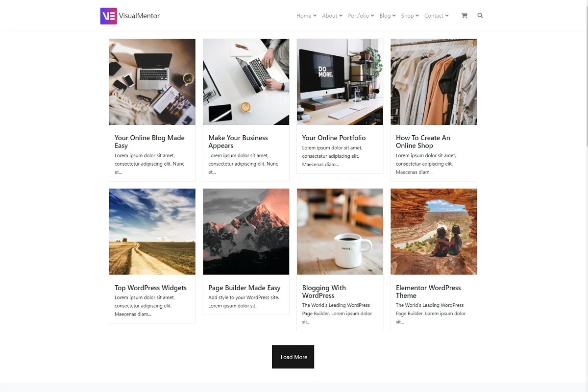Open 'Your Online Blog Made Easy' post title
This screenshot has height=392, width=588.
tap(149, 142)
